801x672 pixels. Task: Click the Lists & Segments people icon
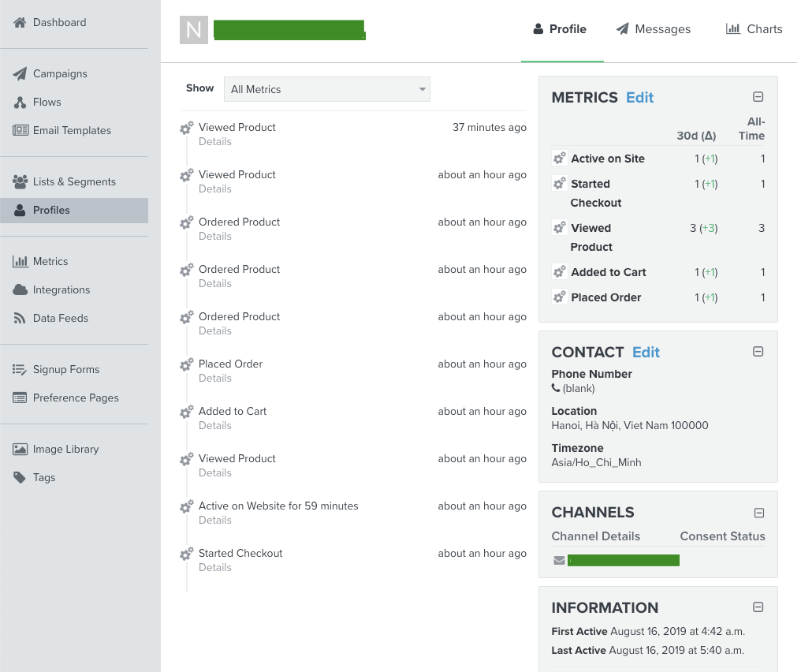[x=20, y=181]
